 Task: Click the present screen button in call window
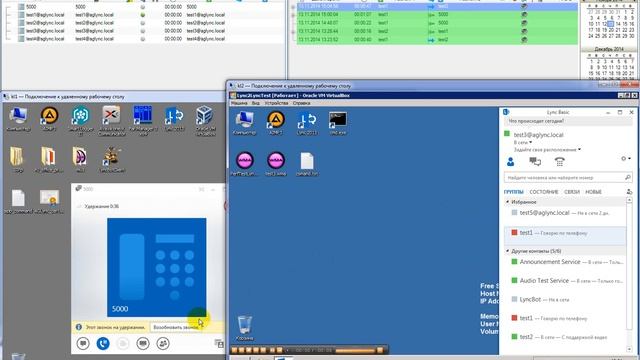coord(143,343)
